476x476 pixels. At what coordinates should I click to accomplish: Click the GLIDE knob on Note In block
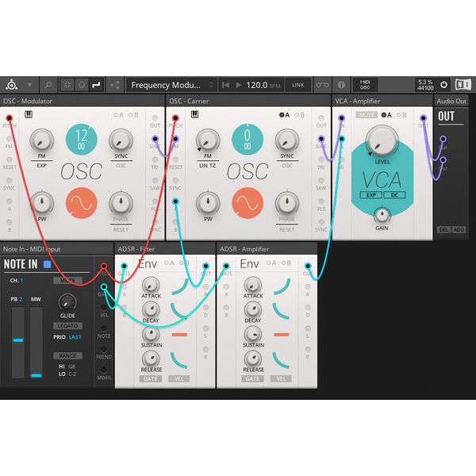67,302
